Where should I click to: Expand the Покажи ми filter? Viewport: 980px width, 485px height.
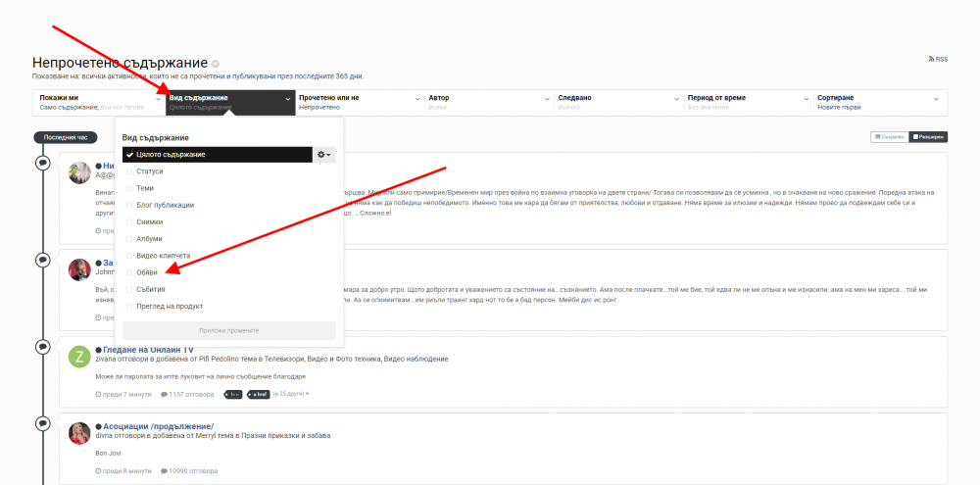[100, 103]
